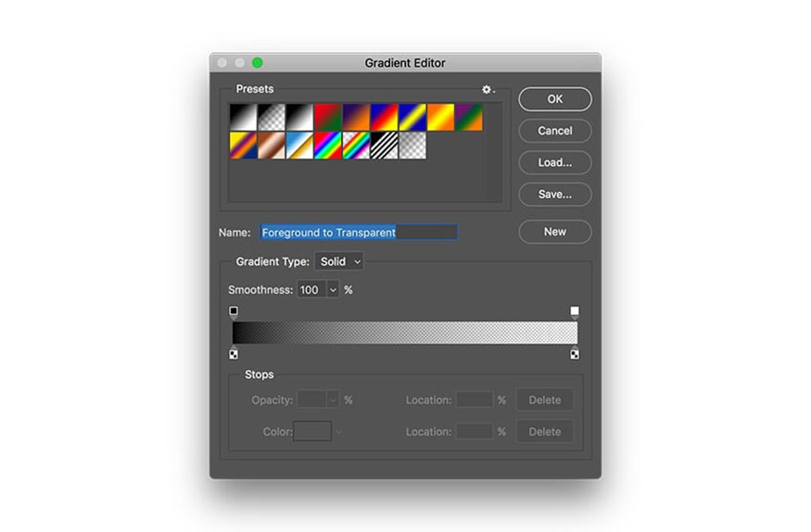The image size is (811, 532).
Task: Pick the Violet, Green, Orange gradient preset
Action: point(469,117)
